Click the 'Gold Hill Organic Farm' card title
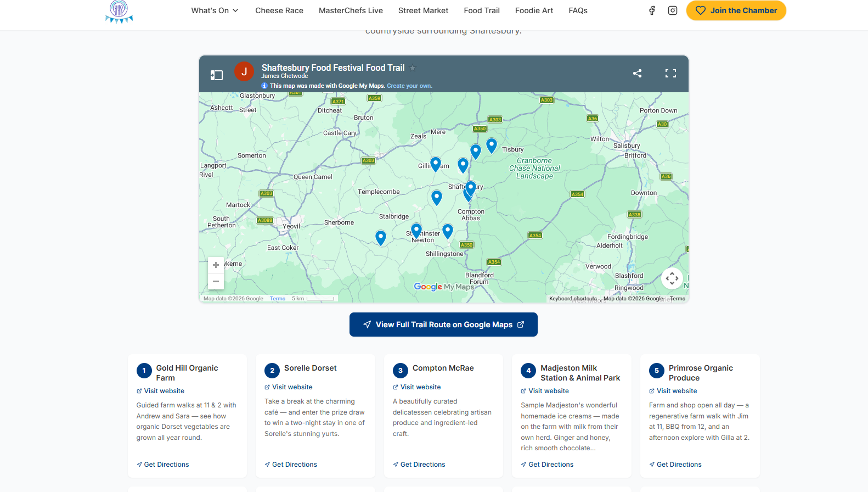Image resolution: width=868 pixels, height=492 pixels. pyautogui.click(x=187, y=373)
